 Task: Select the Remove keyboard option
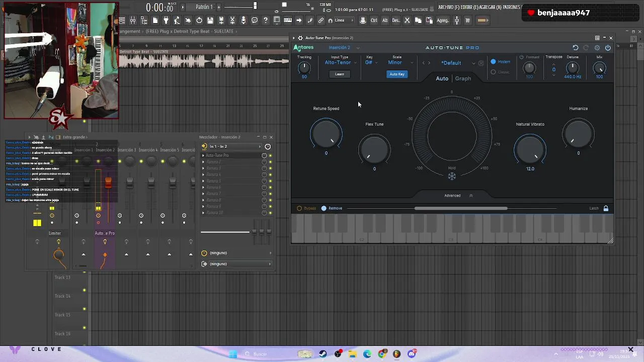[x=324, y=208]
